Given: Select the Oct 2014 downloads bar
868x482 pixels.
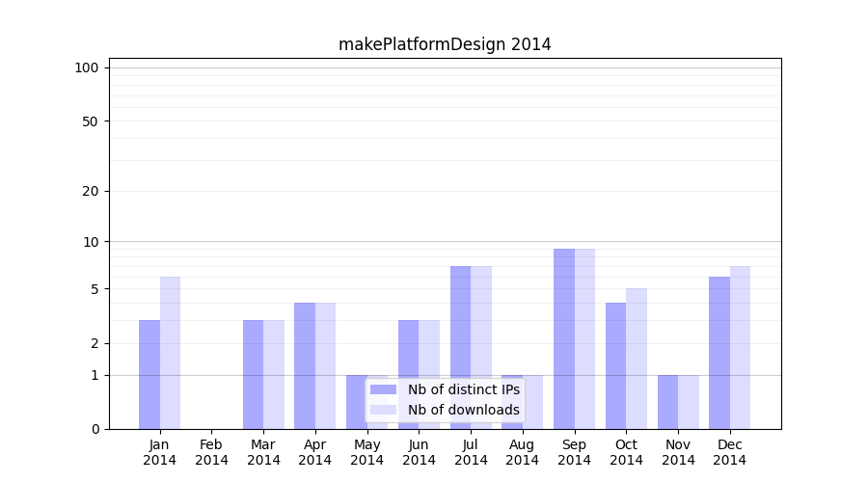Looking at the screenshot, I should pos(637,359).
